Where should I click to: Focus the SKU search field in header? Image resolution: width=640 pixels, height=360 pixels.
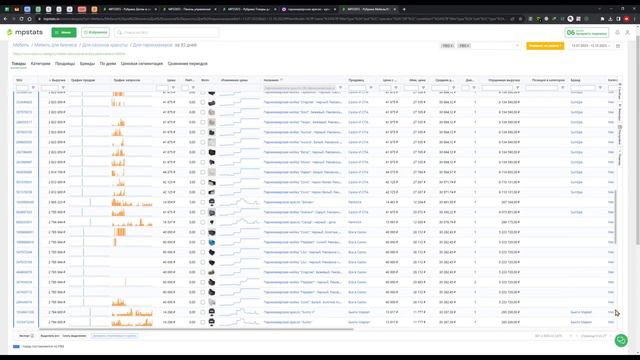click(167, 32)
